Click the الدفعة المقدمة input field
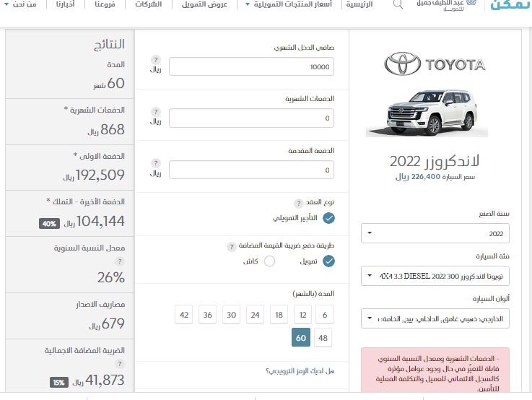Screen dimensions: 532x400 point(251,170)
